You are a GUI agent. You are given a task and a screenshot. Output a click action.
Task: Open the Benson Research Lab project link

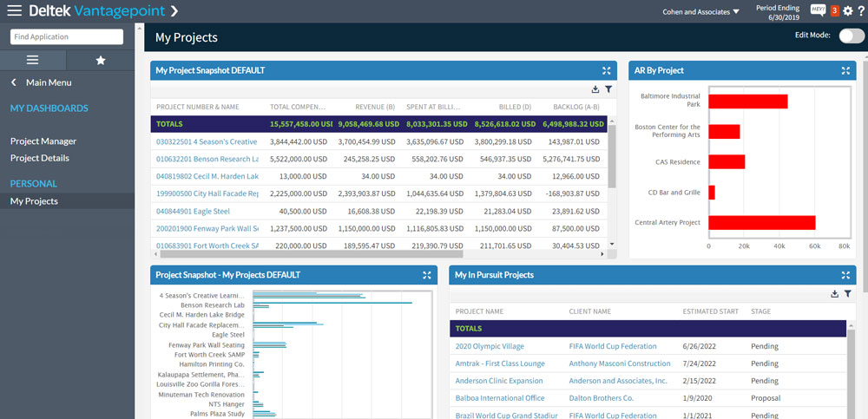(207, 159)
